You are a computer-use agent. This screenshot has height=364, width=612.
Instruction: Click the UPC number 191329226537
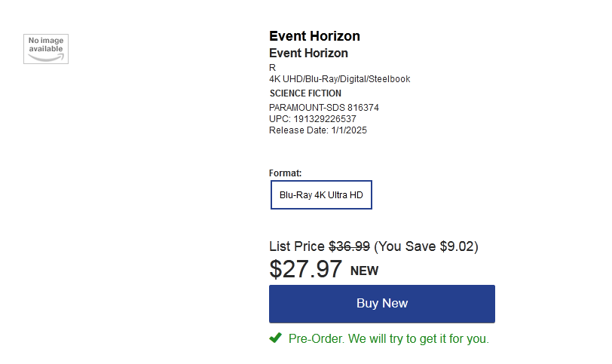pos(325,119)
